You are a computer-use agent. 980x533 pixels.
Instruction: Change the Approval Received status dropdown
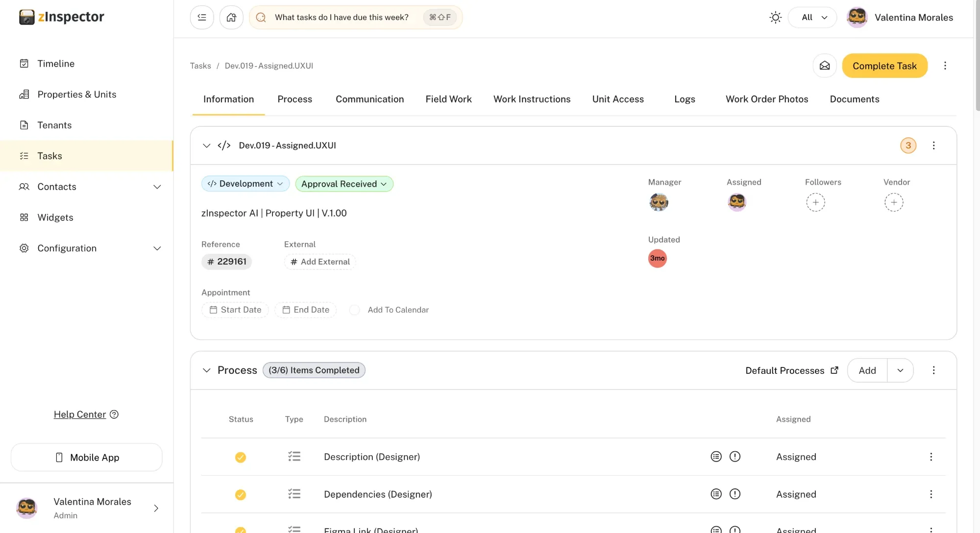point(344,184)
